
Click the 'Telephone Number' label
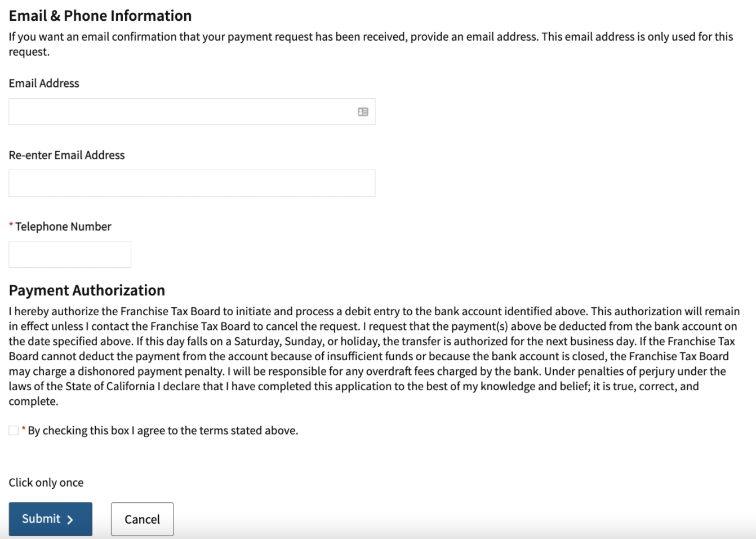63,227
